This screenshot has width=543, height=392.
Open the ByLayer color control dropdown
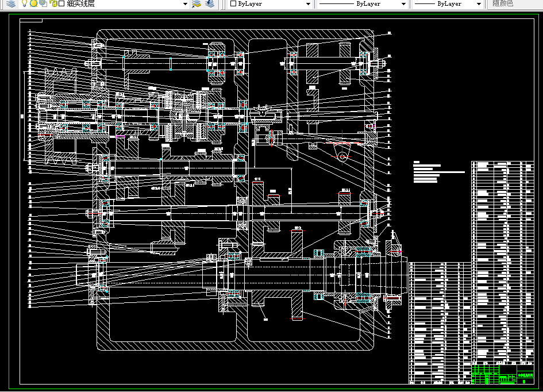click(308, 4)
